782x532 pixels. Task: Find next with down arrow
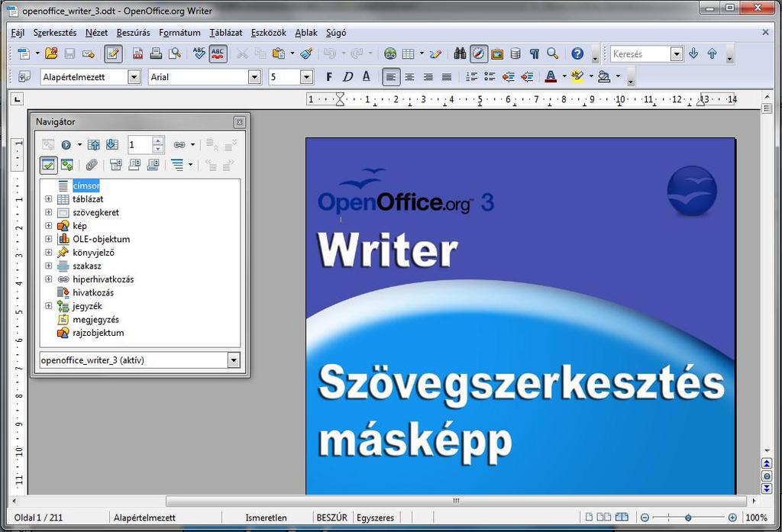(x=693, y=53)
